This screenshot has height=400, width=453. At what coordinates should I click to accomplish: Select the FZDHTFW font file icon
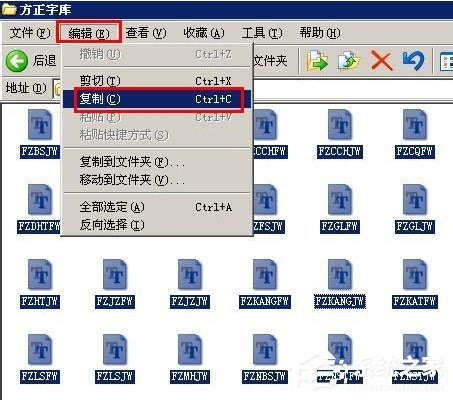point(40,199)
